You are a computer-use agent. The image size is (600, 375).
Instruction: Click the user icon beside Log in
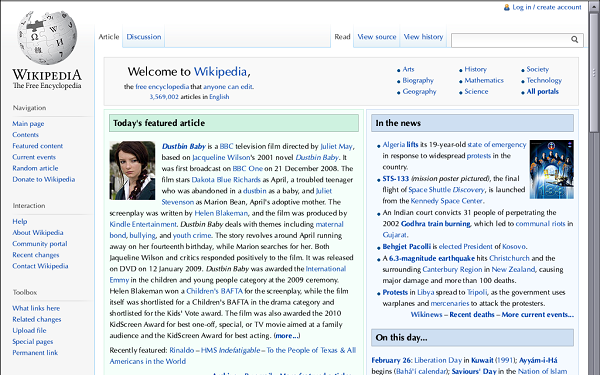[507, 7]
